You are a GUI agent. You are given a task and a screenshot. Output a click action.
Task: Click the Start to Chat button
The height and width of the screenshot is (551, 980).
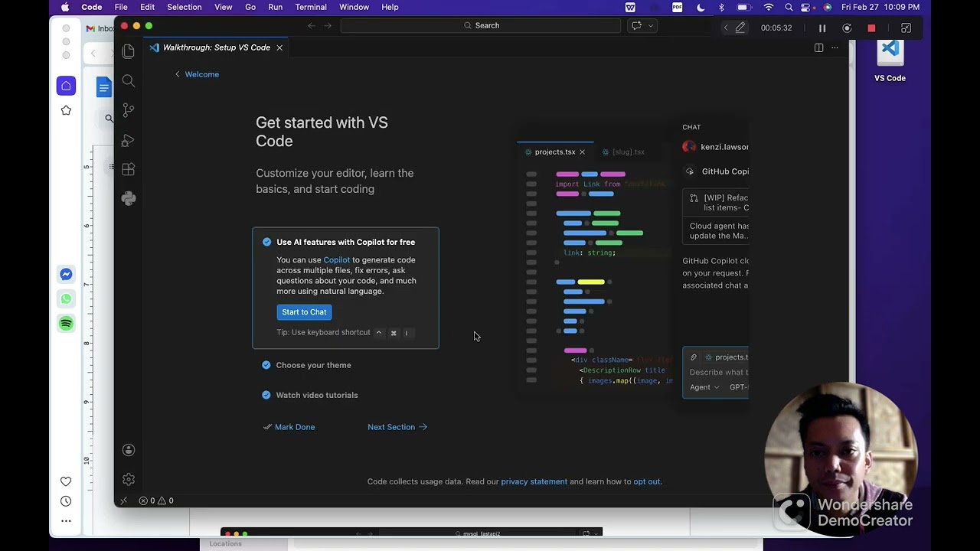[x=304, y=311]
